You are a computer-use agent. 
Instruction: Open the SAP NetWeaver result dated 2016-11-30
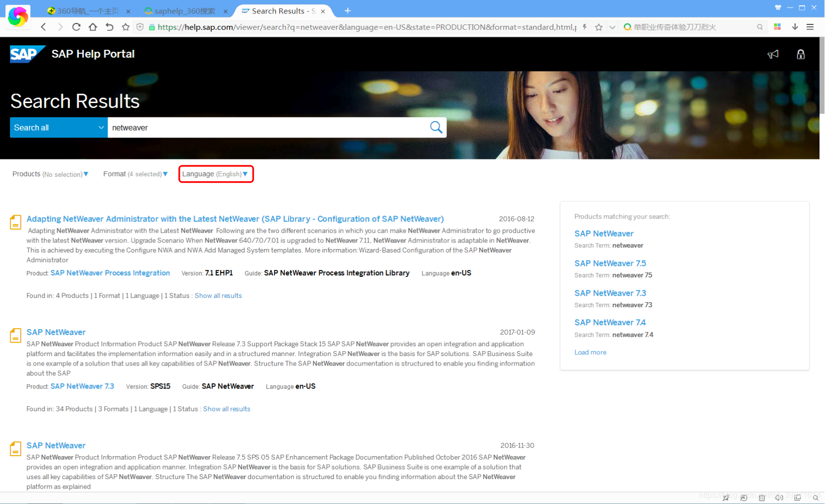point(56,445)
